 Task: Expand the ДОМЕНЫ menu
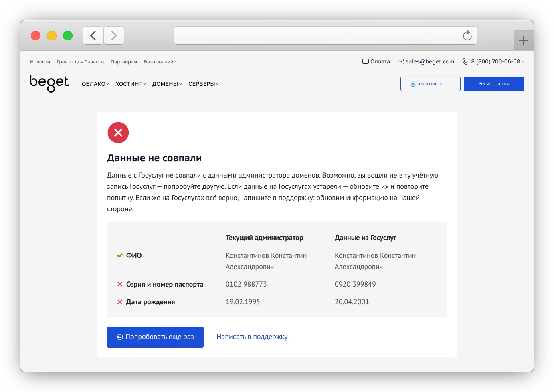[x=167, y=84]
